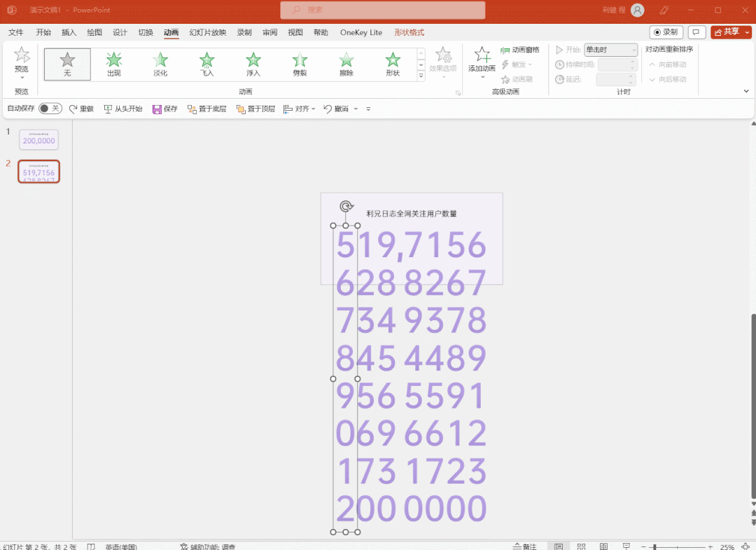Click the zoom slider handle

point(654,546)
